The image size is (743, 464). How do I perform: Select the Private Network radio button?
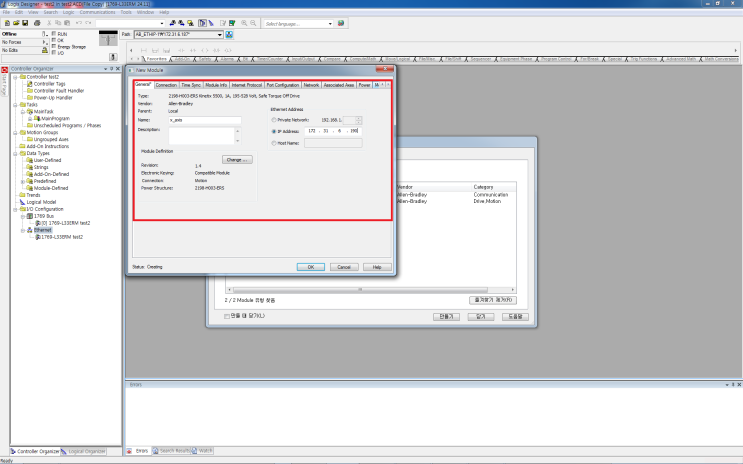(x=274, y=120)
